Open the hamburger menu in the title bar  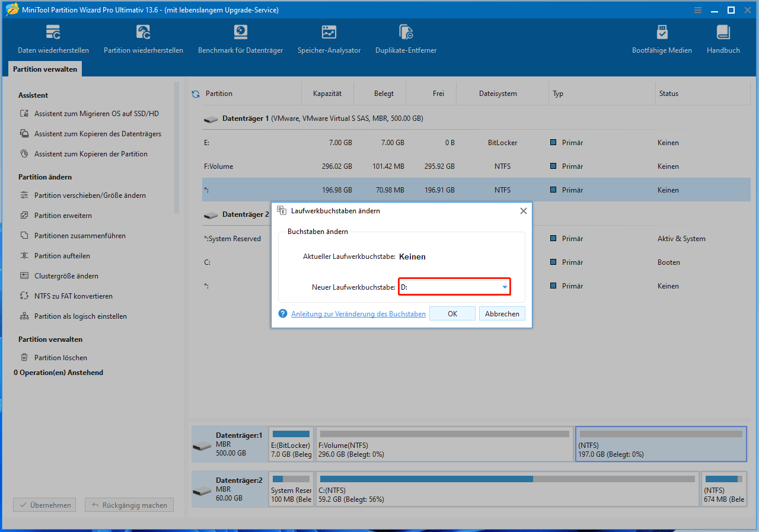click(x=699, y=10)
